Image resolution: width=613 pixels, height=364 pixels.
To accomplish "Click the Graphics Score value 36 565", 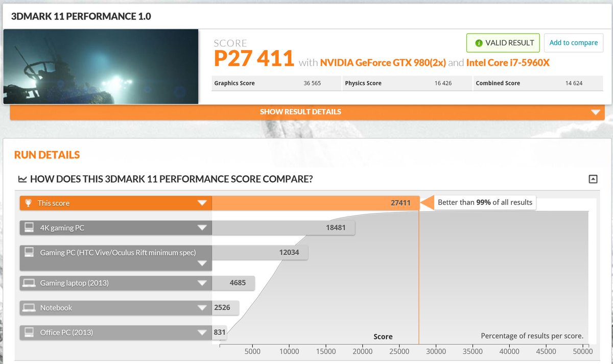I will click(312, 83).
